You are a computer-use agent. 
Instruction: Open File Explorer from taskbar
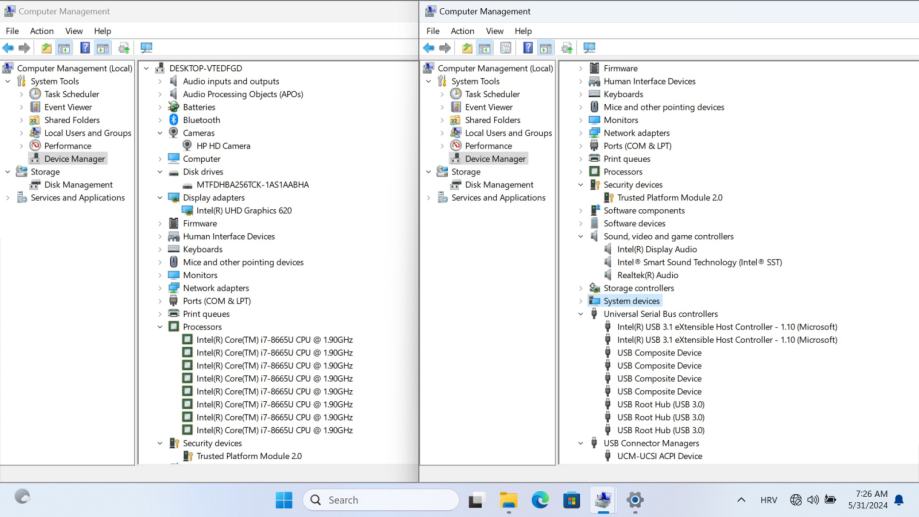(x=508, y=500)
